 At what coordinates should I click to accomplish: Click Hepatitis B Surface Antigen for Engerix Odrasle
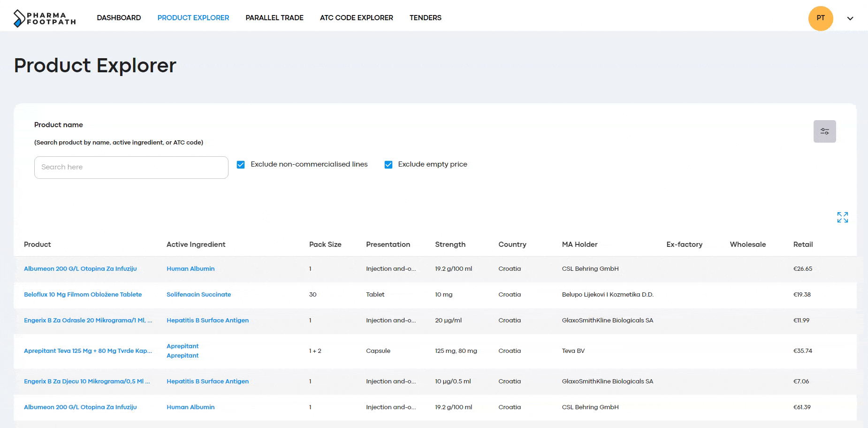click(x=208, y=321)
